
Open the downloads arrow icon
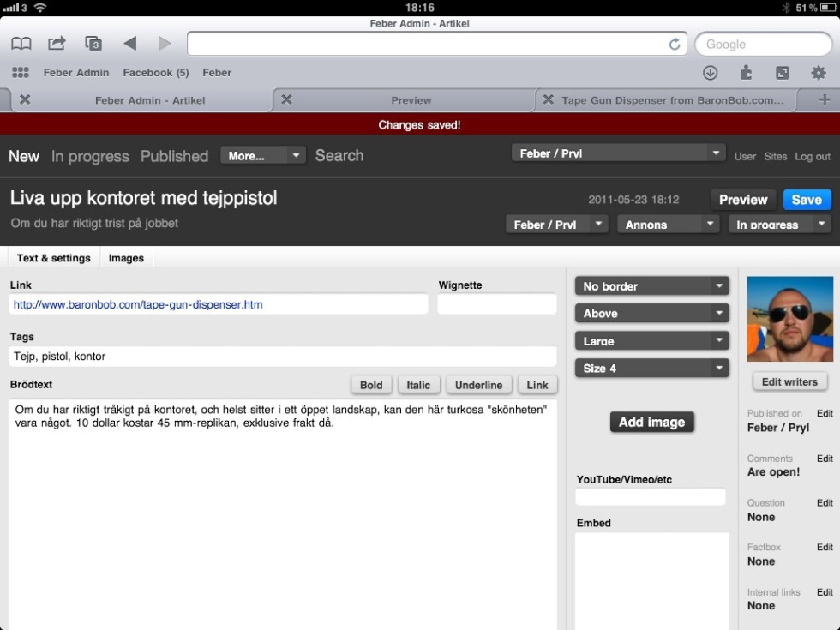710,73
